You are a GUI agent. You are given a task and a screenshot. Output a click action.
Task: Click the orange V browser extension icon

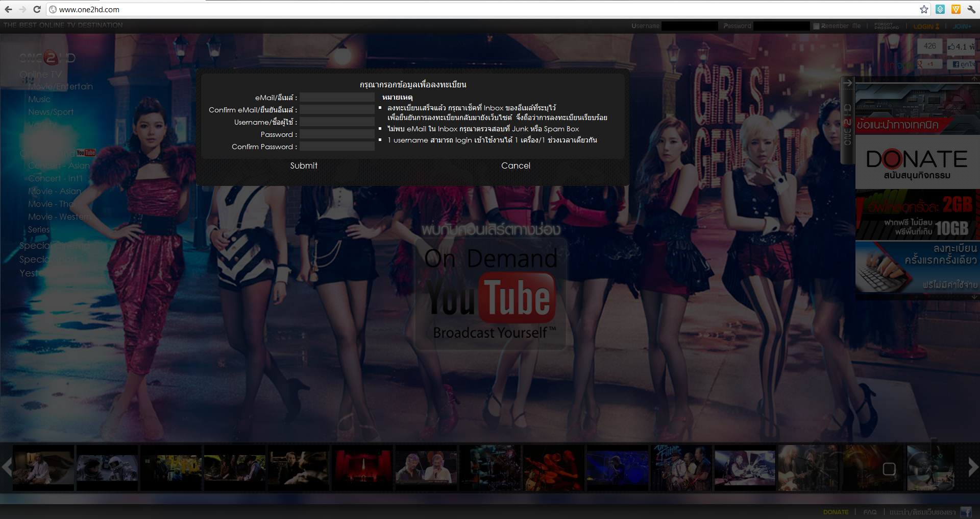(x=955, y=9)
